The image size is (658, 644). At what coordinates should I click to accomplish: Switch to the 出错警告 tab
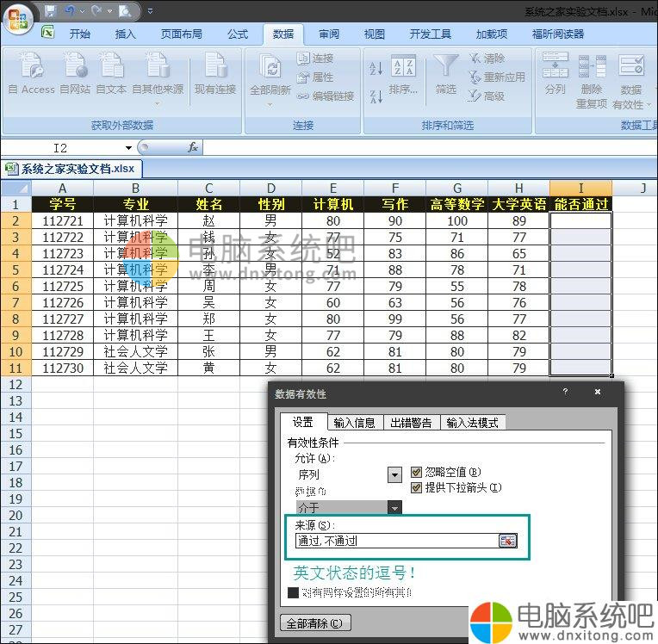[x=411, y=423]
